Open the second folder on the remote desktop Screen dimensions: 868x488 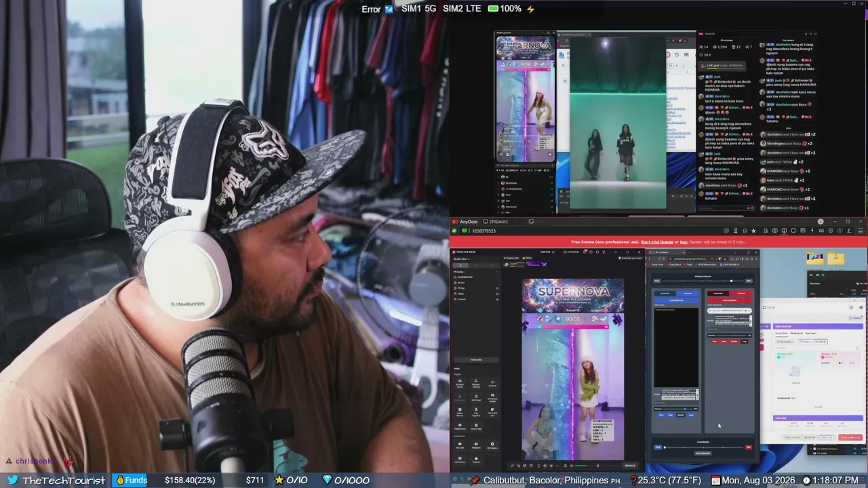(835, 258)
